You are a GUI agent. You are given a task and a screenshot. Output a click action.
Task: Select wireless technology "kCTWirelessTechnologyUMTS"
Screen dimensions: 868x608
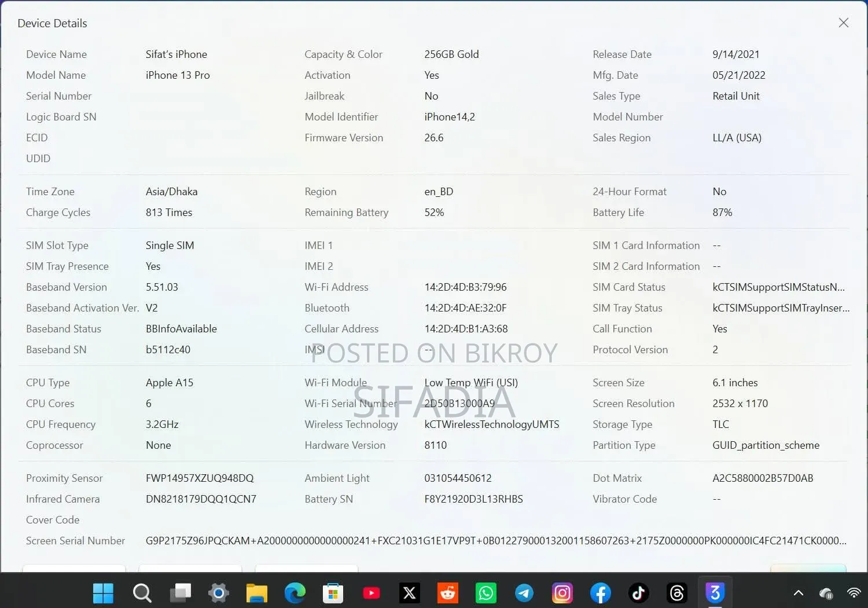(x=492, y=424)
